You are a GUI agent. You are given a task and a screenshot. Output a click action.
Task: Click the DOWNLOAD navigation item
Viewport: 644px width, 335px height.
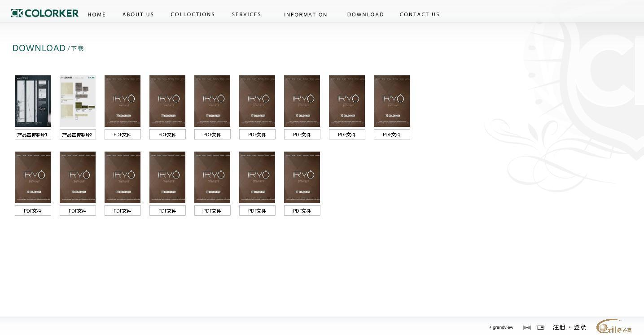click(x=365, y=14)
